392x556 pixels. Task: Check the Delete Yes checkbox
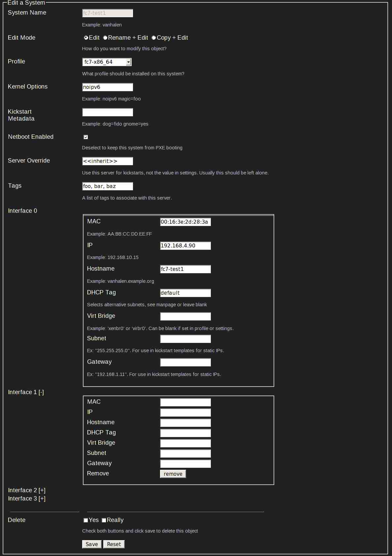tap(86, 520)
